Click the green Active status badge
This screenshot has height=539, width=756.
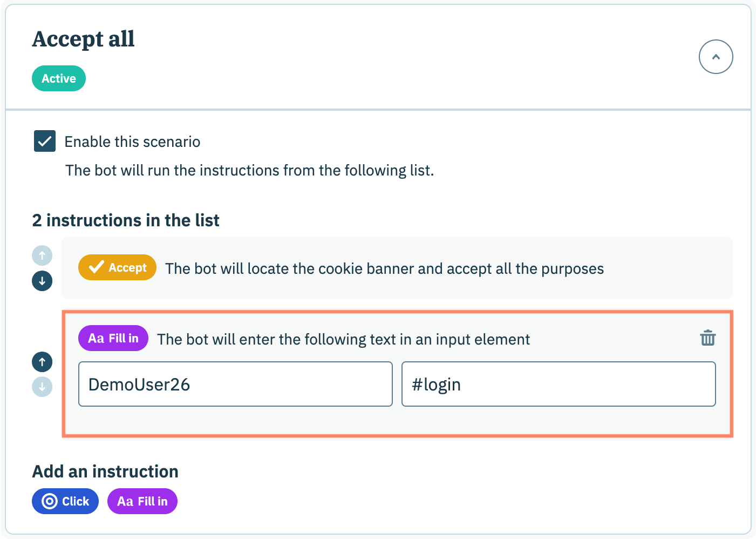click(x=59, y=78)
